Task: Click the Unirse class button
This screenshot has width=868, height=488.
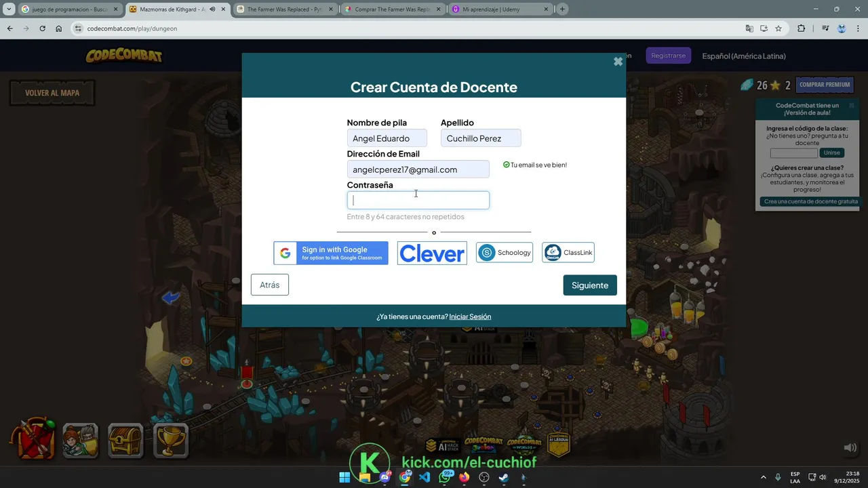Action: pyautogui.click(x=832, y=152)
